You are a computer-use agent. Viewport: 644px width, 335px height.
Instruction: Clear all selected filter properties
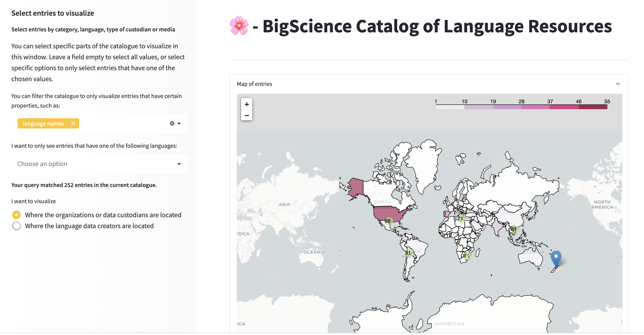[172, 123]
